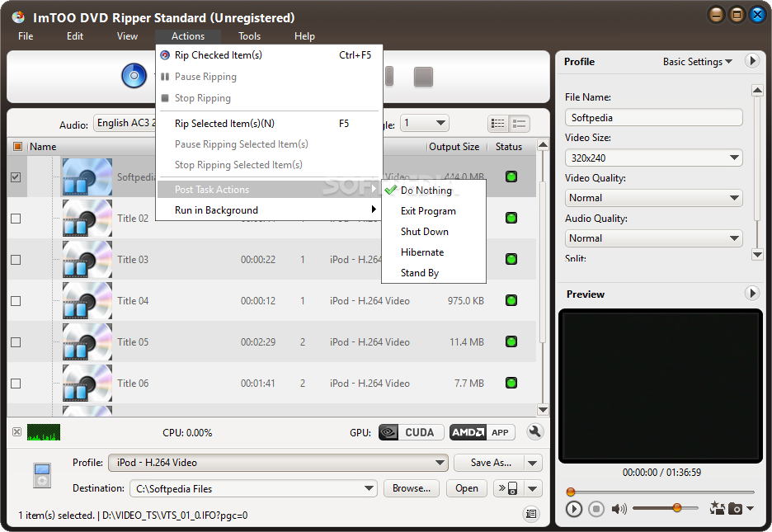Click title list scrollbar down arrow

point(543,409)
